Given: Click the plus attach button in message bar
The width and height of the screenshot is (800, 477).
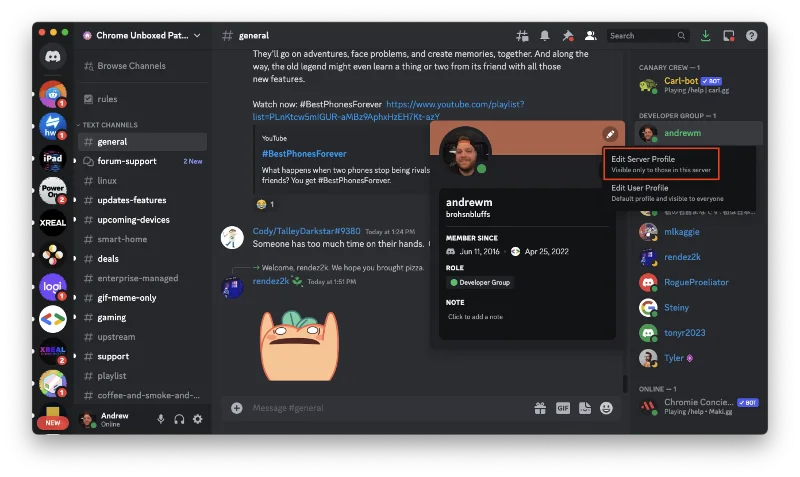Looking at the screenshot, I should (x=237, y=408).
